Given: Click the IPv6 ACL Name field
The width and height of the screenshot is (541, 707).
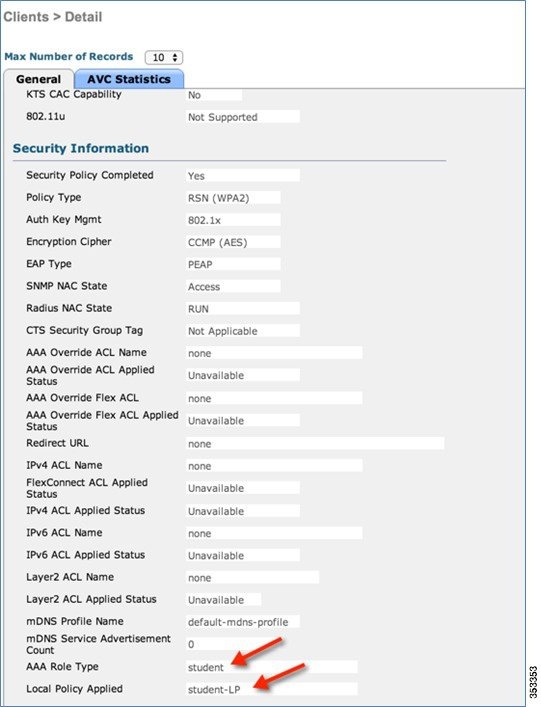Looking at the screenshot, I should coord(274,533).
